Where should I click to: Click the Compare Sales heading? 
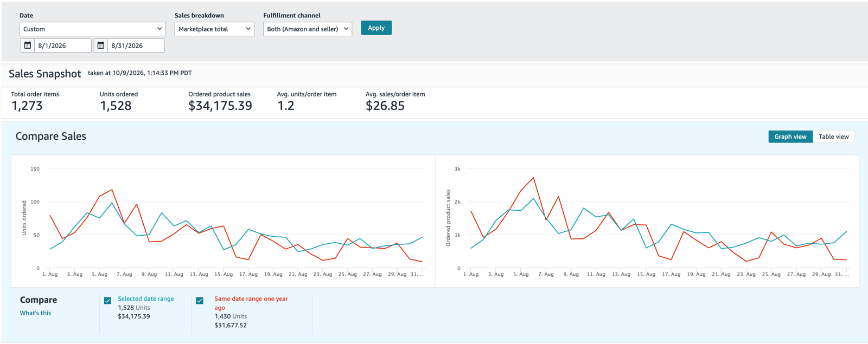click(50, 136)
